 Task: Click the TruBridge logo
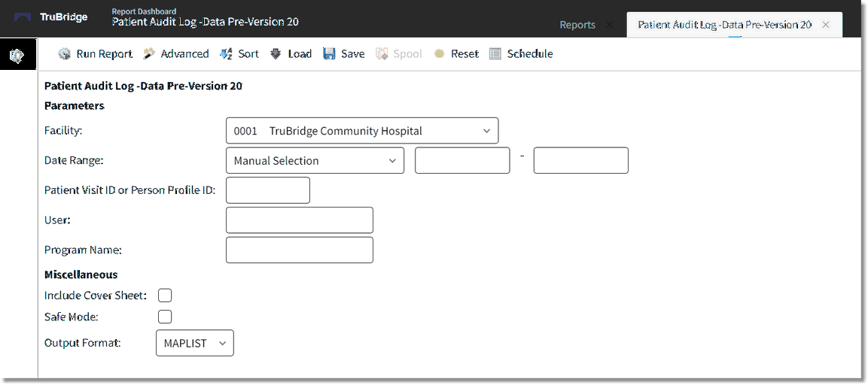tap(51, 17)
